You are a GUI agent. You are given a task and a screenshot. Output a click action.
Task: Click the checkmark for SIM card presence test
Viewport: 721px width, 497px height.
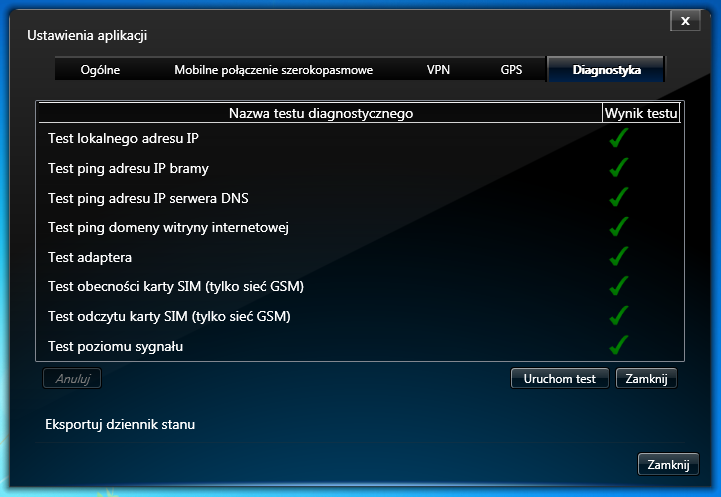click(x=618, y=287)
